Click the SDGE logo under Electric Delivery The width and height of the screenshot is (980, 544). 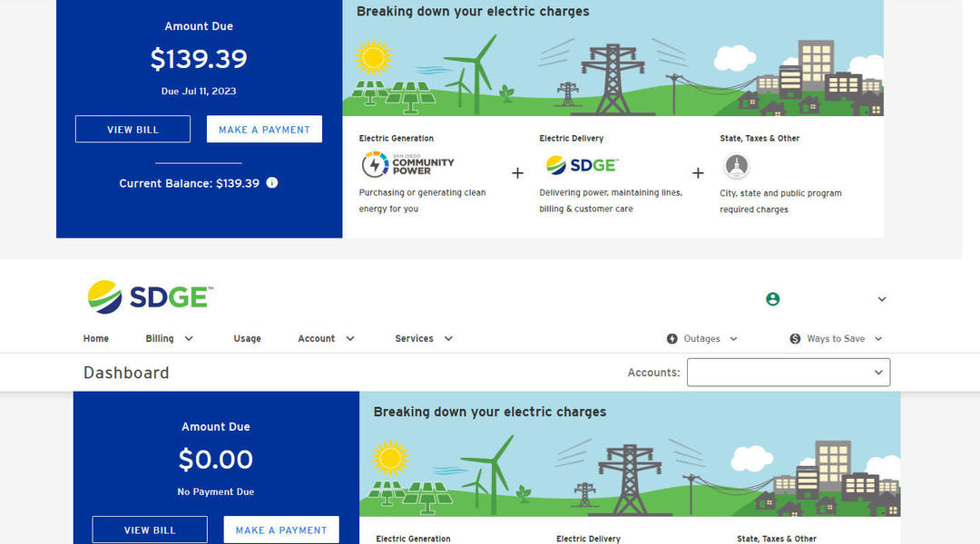coord(581,165)
